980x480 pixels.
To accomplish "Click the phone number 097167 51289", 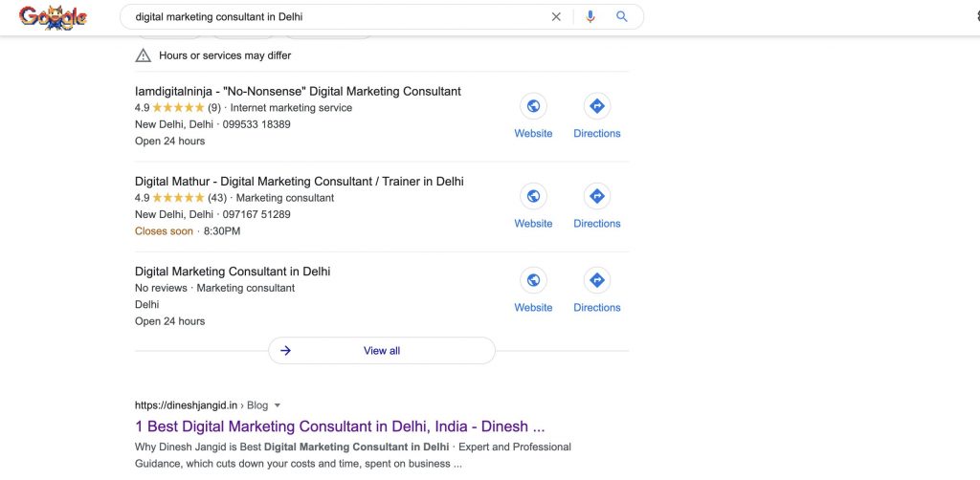I will (x=256, y=214).
